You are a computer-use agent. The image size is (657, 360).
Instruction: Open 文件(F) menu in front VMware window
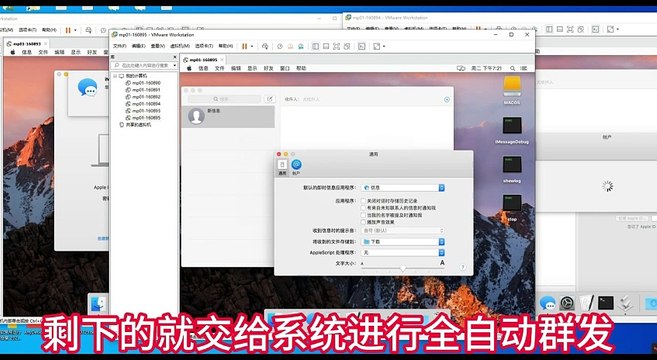119,46
